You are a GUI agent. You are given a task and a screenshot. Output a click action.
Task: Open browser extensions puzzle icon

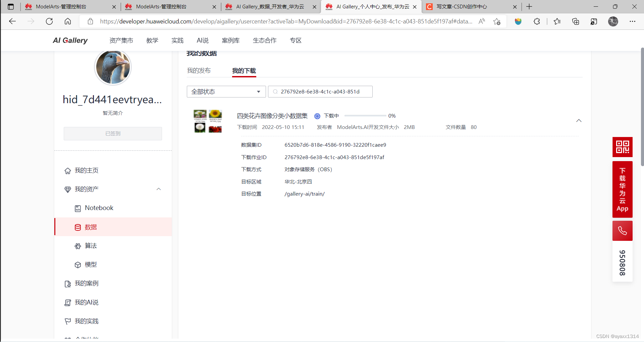[x=537, y=21]
